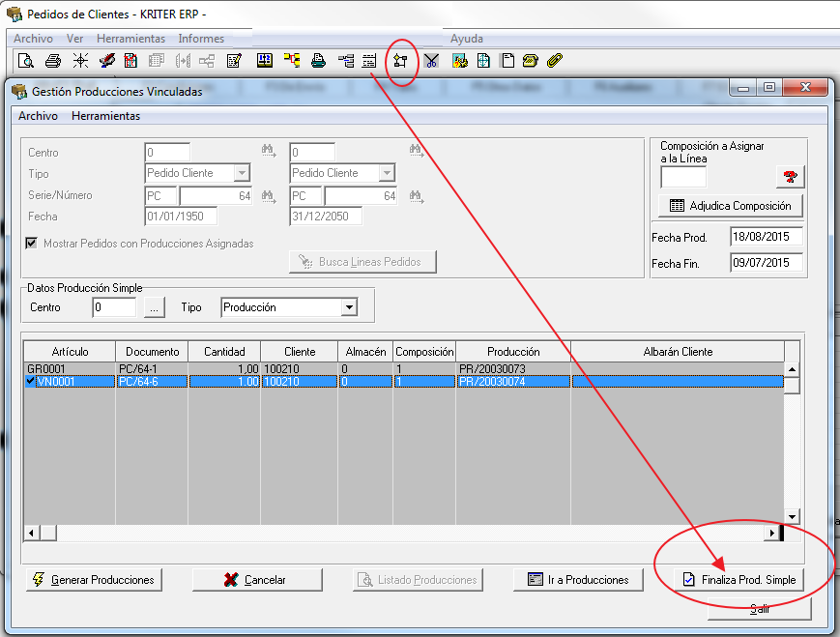This screenshot has width=840, height=637.
Task: Click the Fecha Prod. date field
Action: (x=767, y=237)
